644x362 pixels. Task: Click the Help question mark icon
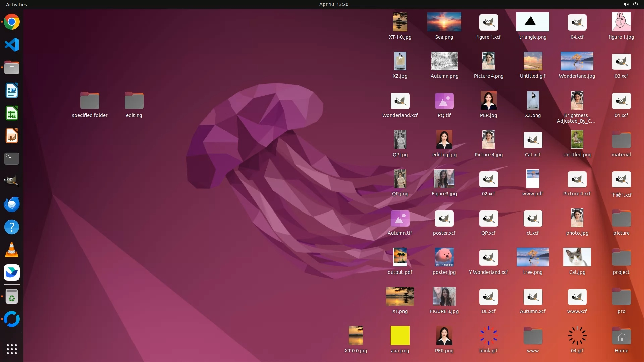(12, 227)
